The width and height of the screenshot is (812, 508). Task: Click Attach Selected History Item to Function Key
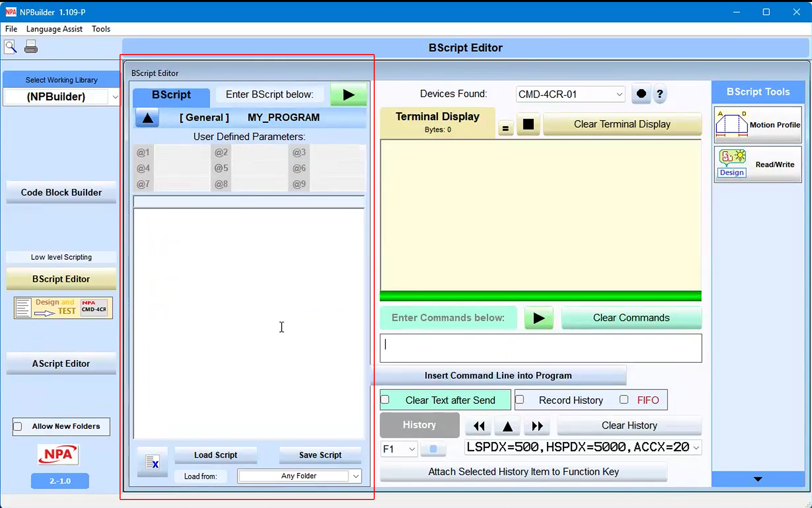[523, 472]
